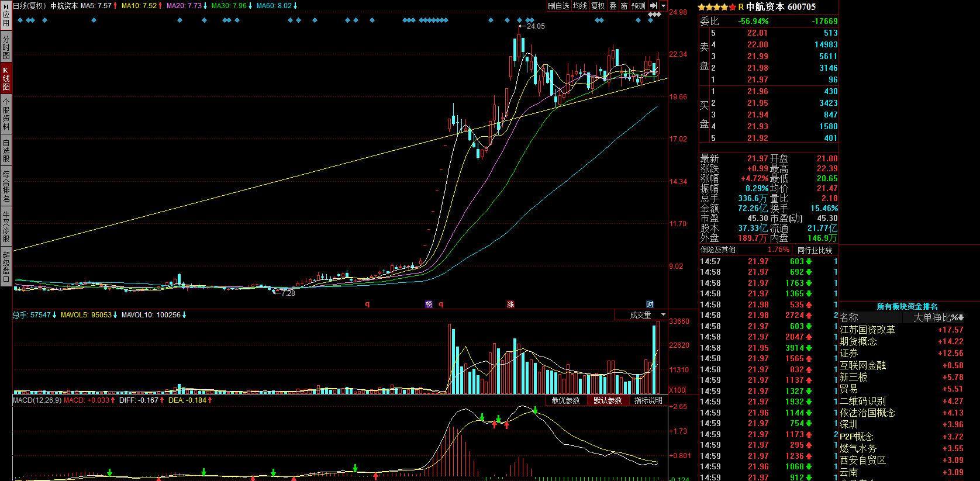980x481 pixels.
Task: Open the 个股资料 stock info tab
Action: [x=6, y=114]
